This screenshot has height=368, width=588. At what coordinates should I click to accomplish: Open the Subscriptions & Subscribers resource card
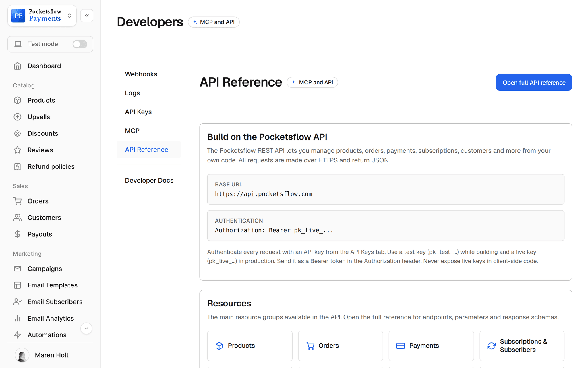point(522,346)
